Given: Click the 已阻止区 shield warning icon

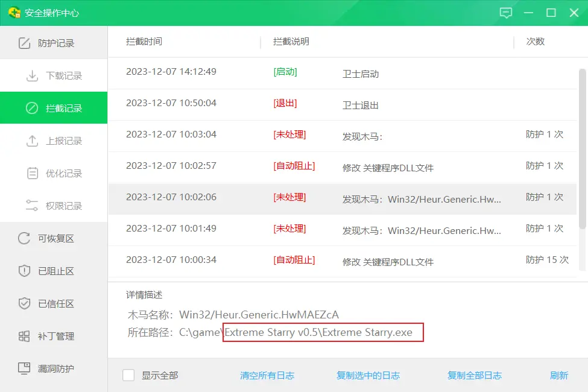Looking at the screenshot, I should 24,271.
